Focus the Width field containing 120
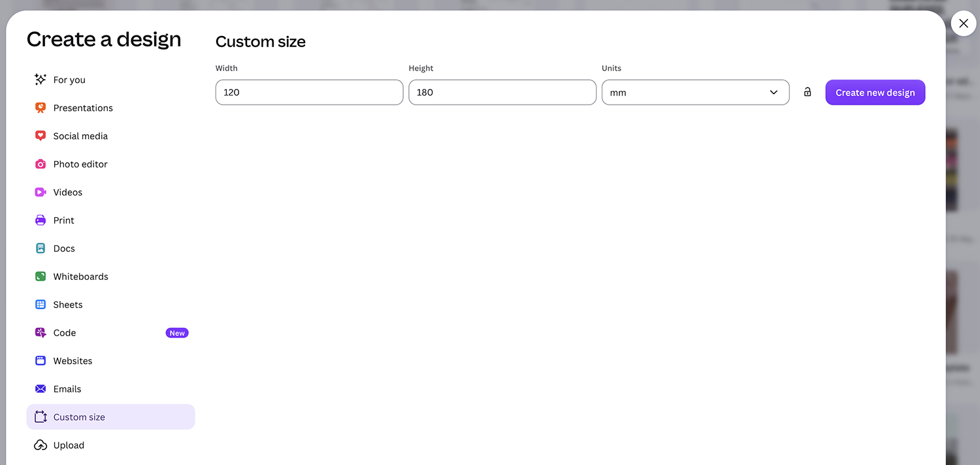Image resolution: width=980 pixels, height=465 pixels. click(309, 92)
